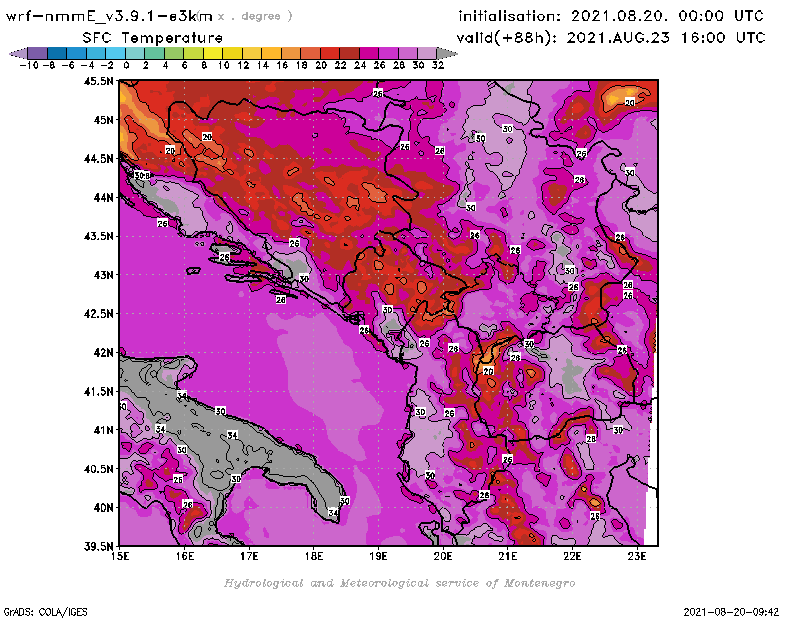
Task: Pick the red 20 to 22 colorbar swatch
Action: tap(330, 53)
